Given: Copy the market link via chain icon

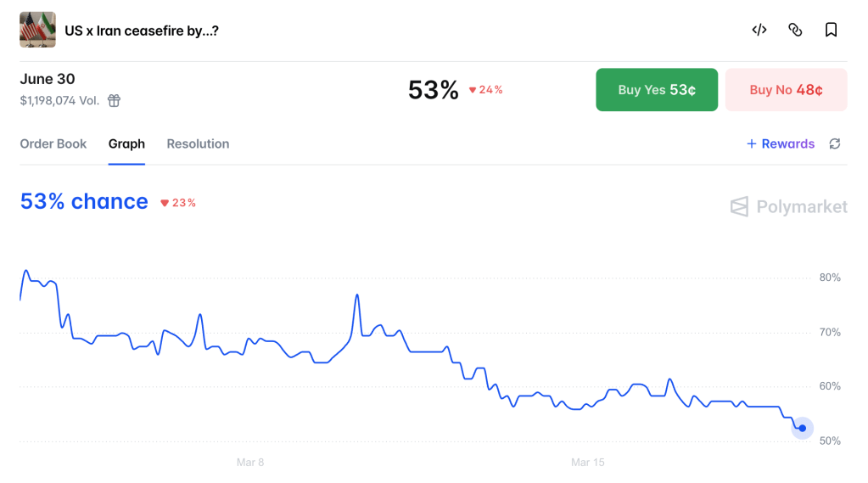Looking at the screenshot, I should [x=795, y=30].
